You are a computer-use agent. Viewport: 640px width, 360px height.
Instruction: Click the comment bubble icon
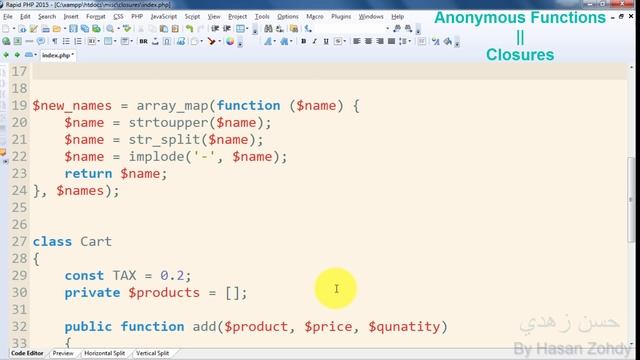[41, 41]
